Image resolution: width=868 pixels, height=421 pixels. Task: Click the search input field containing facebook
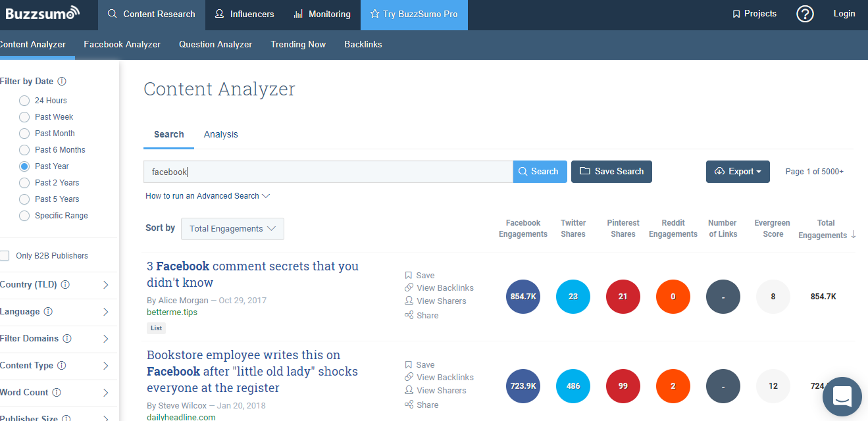328,172
